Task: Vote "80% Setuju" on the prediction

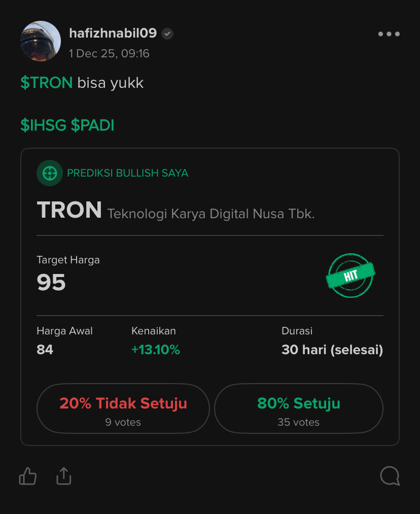Action: click(x=299, y=409)
